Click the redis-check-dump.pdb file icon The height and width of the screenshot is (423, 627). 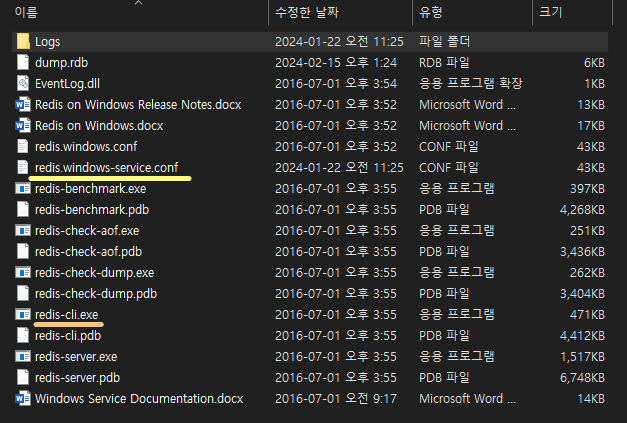(23, 293)
